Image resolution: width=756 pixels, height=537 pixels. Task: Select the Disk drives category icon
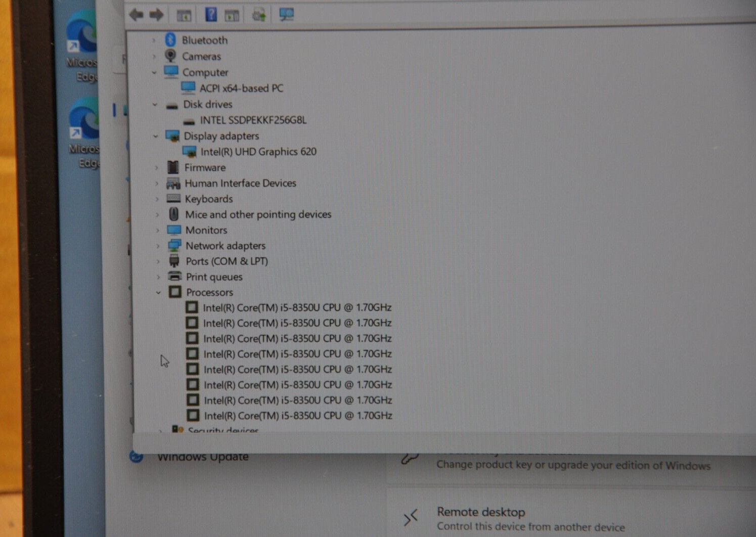click(172, 105)
